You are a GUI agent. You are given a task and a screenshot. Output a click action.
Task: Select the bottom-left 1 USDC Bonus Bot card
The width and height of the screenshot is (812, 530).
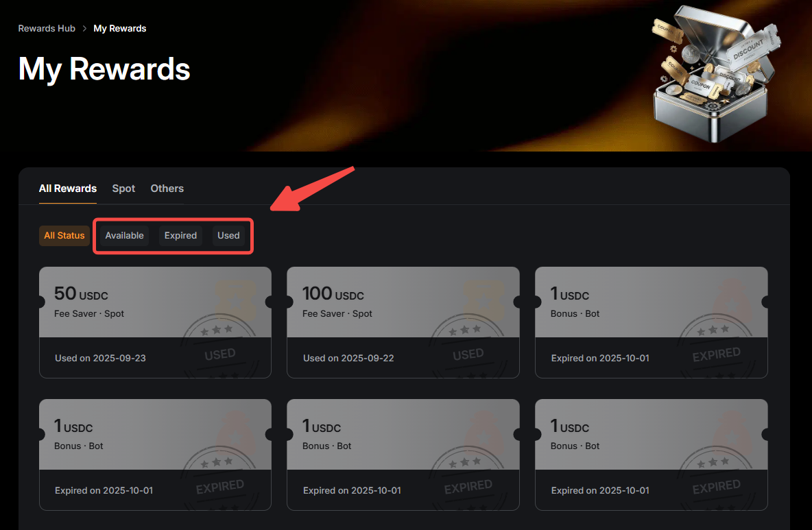(156, 455)
